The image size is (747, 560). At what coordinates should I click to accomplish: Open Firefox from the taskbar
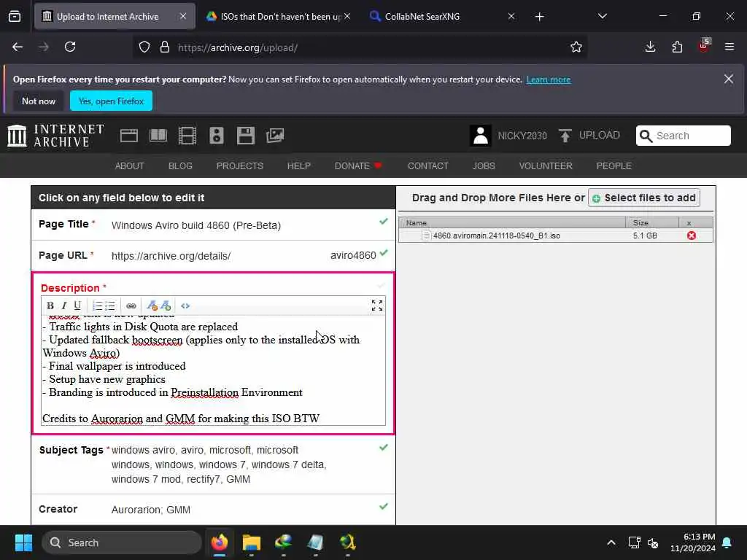pos(220,542)
